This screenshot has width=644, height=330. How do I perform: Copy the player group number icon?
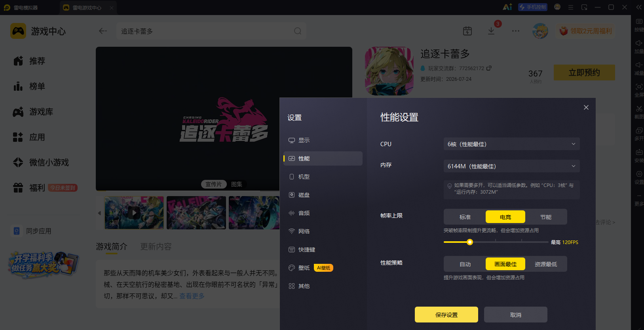click(489, 68)
